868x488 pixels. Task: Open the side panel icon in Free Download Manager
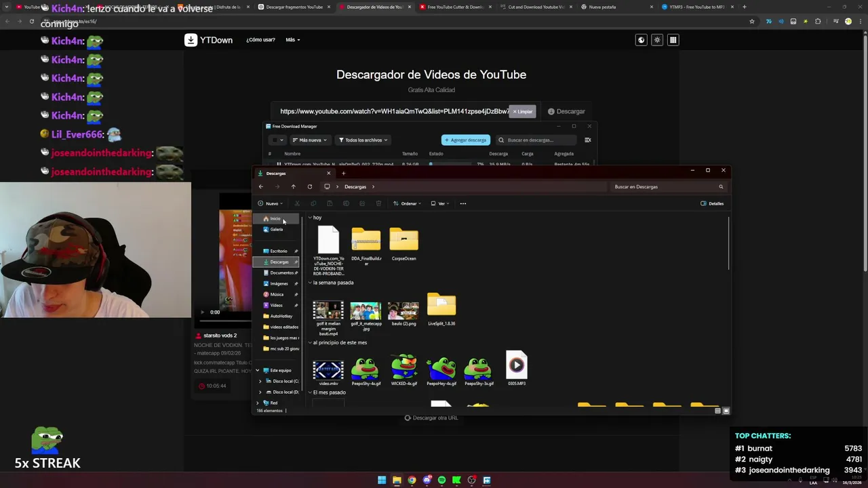click(x=588, y=140)
